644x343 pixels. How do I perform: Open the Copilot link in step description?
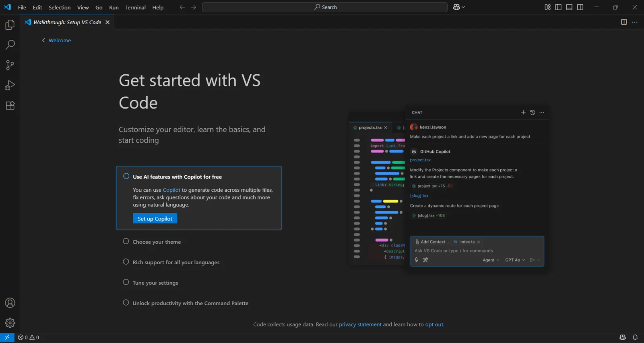(x=171, y=190)
